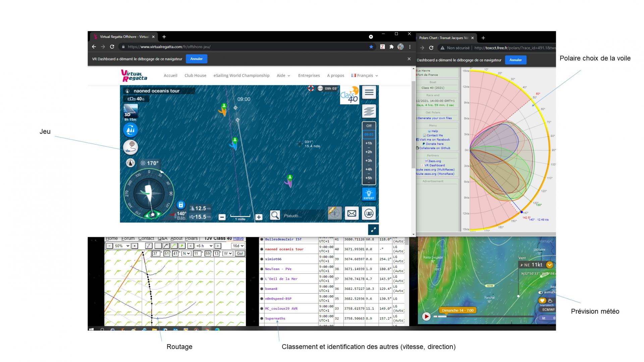Select +1h forecast step
644x362 pixels.
pyautogui.click(x=369, y=143)
